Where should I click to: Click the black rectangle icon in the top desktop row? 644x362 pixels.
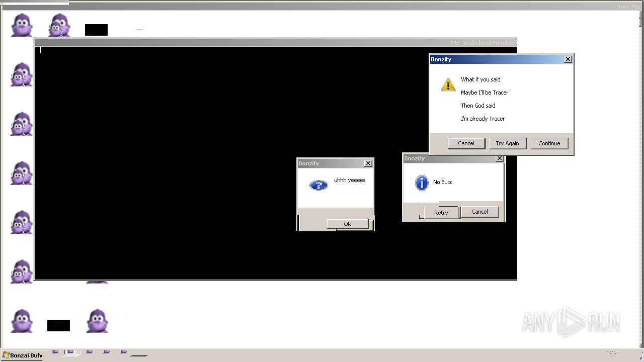coord(96,30)
